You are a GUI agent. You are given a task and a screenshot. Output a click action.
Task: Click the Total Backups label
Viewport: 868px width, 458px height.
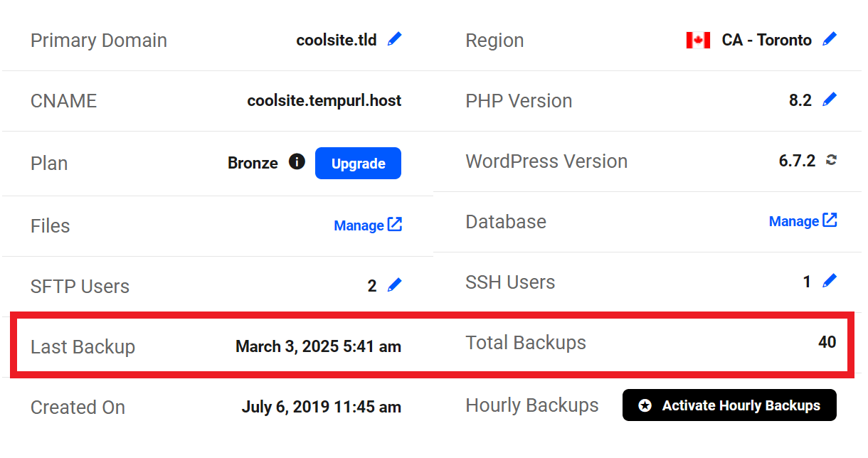pyautogui.click(x=526, y=343)
